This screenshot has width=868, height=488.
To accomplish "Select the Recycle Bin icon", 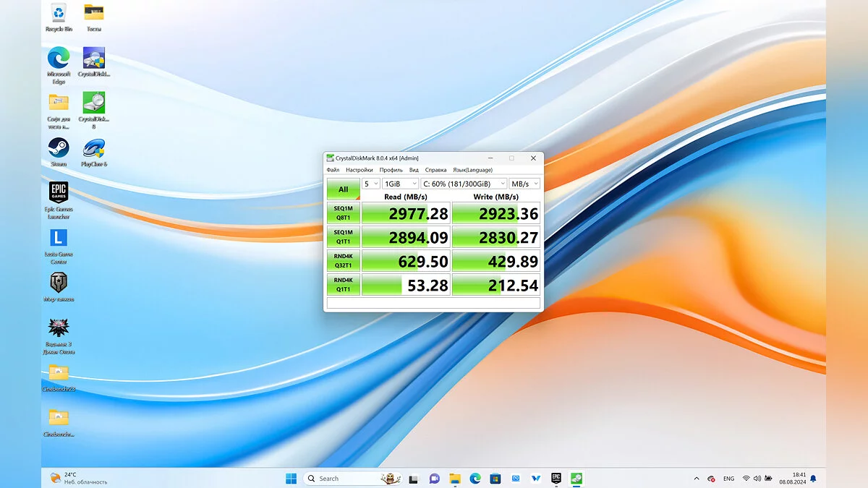I will pyautogui.click(x=59, y=14).
